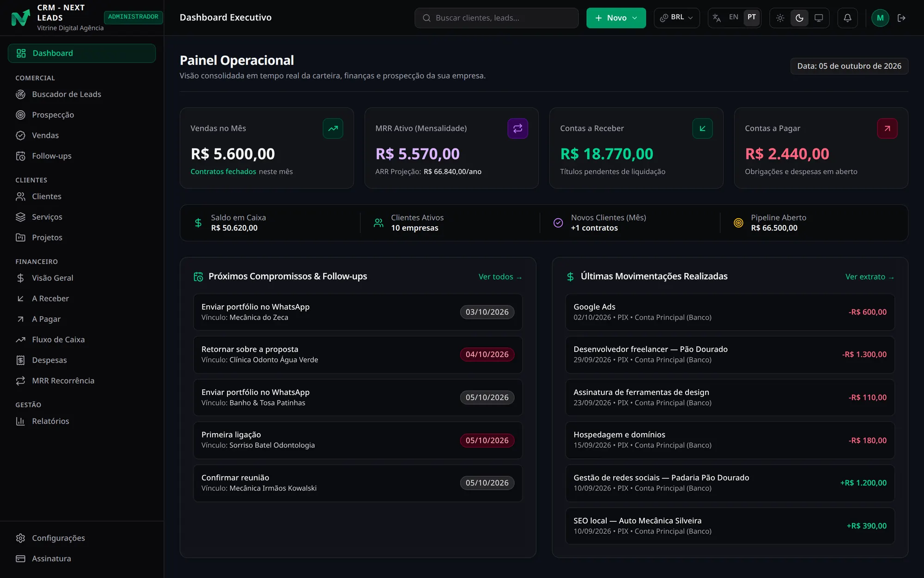Open Prospecção menu item
The width and height of the screenshot is (924, 578).
coord(82,115)
